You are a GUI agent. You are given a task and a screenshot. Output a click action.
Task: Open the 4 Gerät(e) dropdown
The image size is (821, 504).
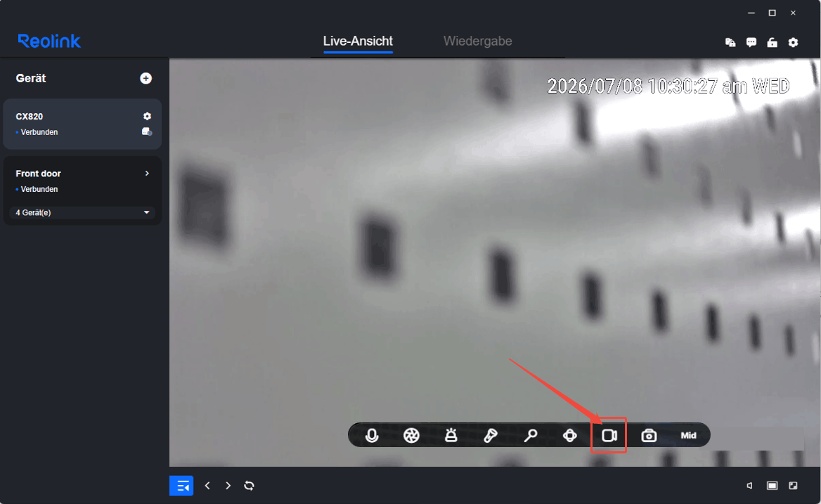(x=82, y=212)
